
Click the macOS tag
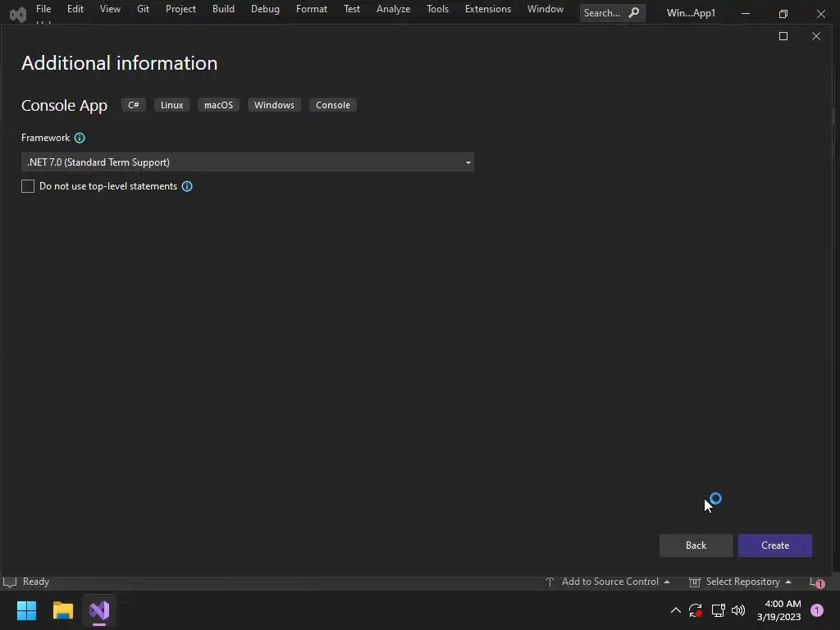point(218,105)
